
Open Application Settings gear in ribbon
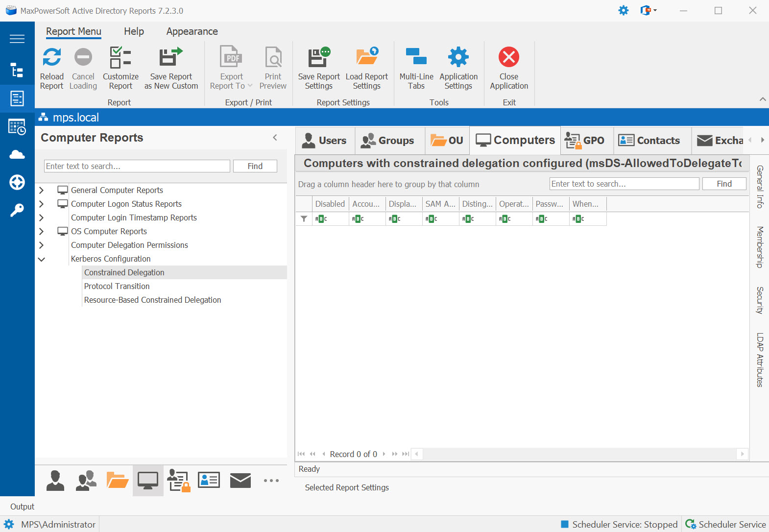point(458,58)
